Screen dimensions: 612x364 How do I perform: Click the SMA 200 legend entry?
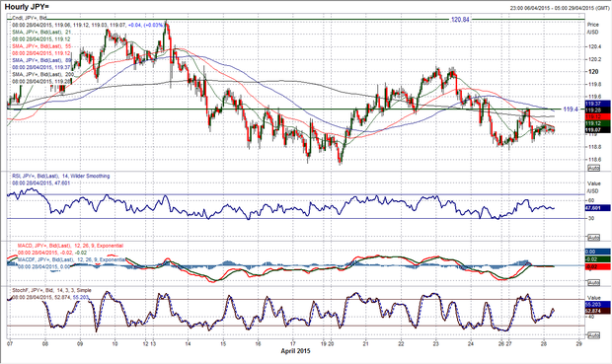42,74
